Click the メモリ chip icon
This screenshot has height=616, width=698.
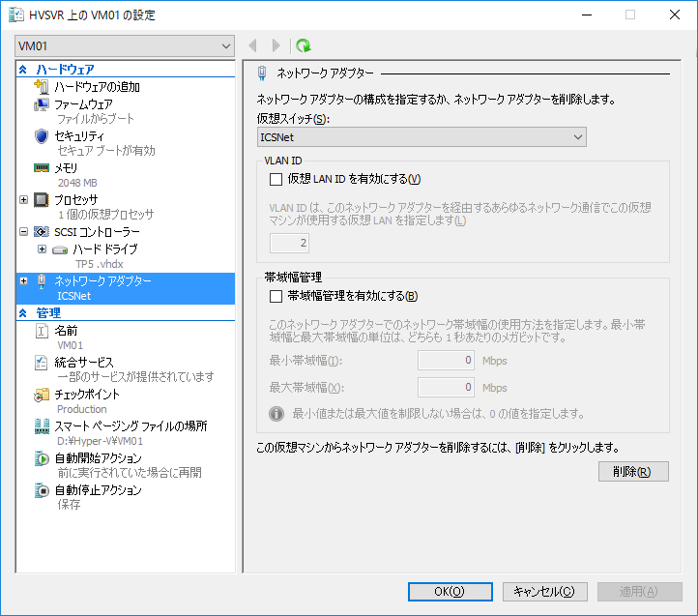(42, 168)
